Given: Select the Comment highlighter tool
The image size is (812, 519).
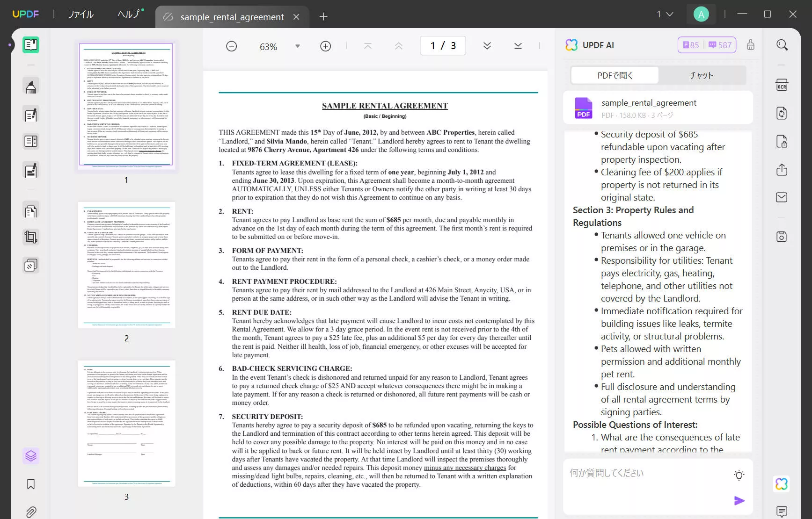Looking at the screenshot, I should [x=31, y=86].
